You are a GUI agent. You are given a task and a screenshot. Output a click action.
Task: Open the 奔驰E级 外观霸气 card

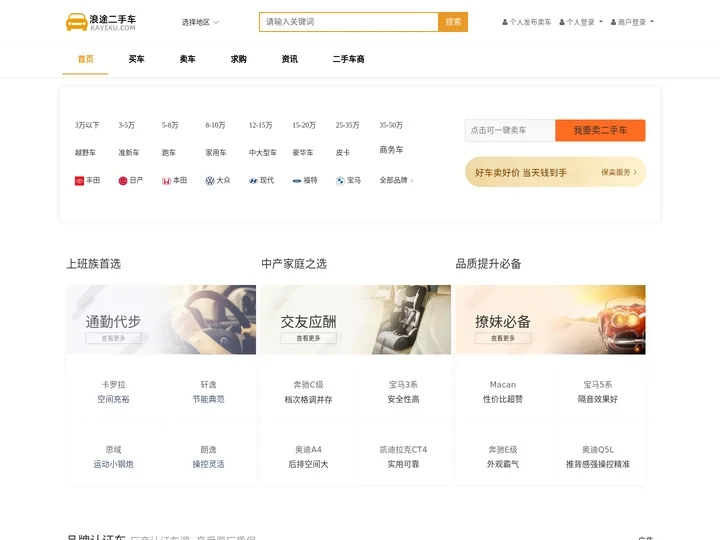coord(503,457)
